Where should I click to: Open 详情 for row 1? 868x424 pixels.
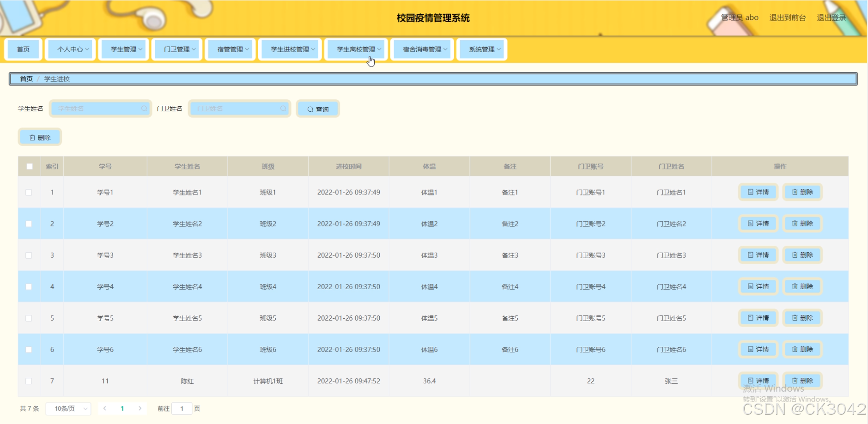(x=758, y=192)
